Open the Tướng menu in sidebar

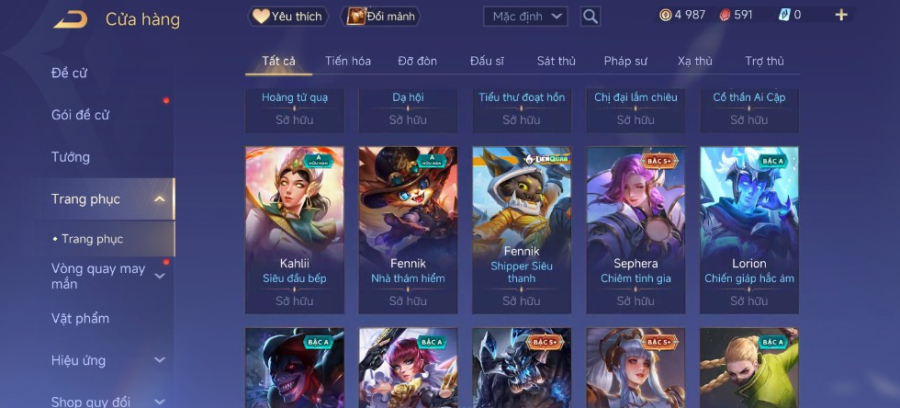click(x=71, y=157)
